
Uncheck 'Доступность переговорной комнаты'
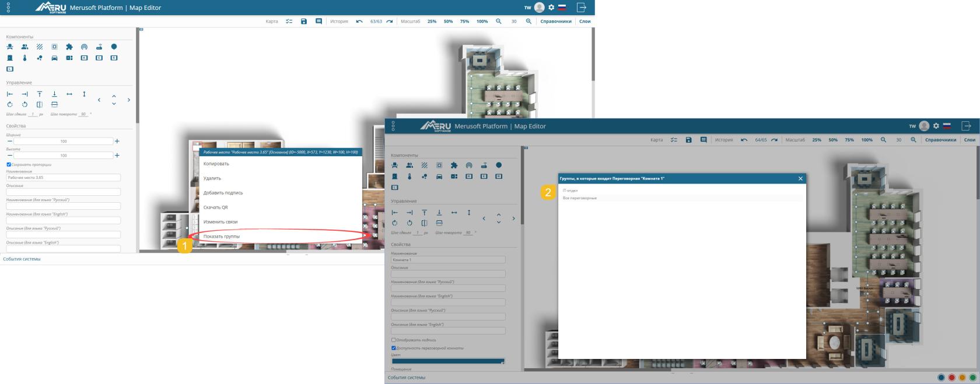click(x=394, y=348)
